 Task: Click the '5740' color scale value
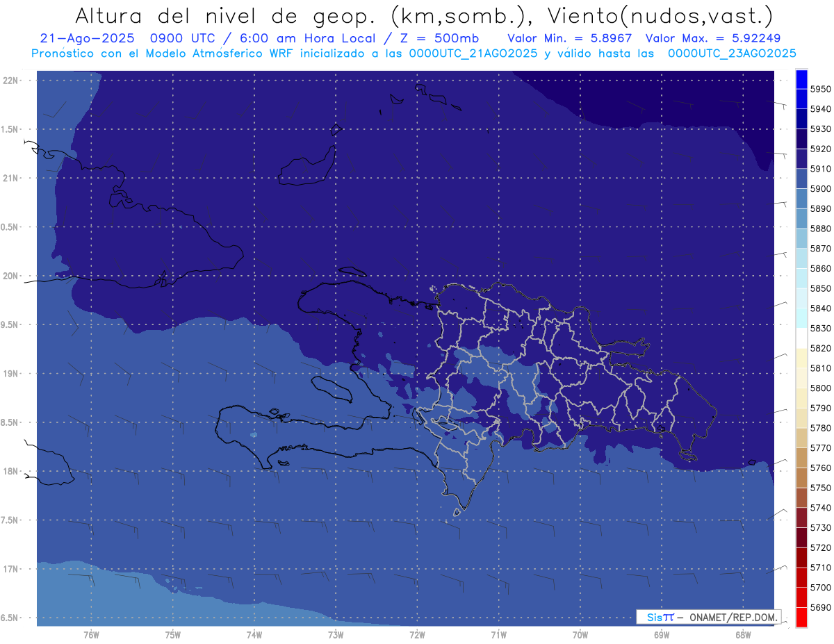[x=821, y=508]
